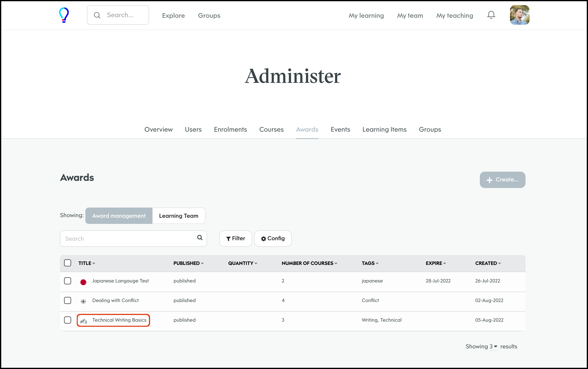Click the Technical Writing Basics award icon
The width and height of the screenshot is (588, 369).
(83, 321)
